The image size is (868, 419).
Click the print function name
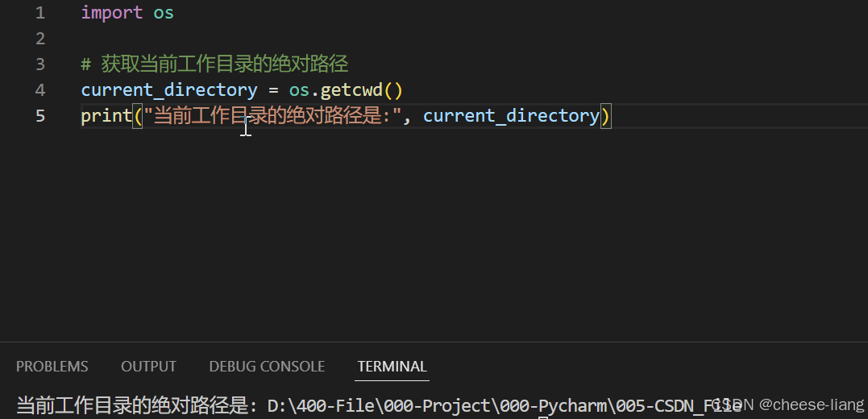106,116
